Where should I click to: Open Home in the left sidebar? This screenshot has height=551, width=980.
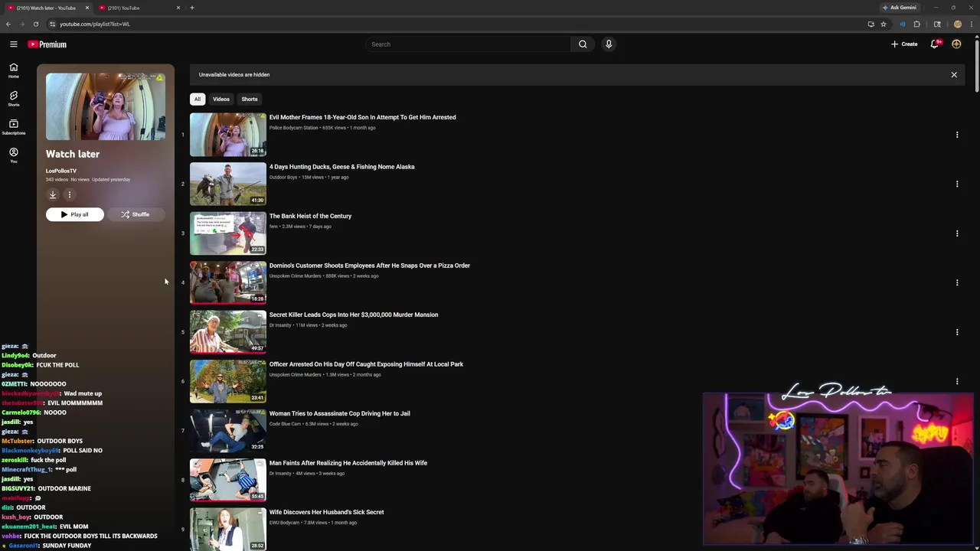[x=13, y=71]
